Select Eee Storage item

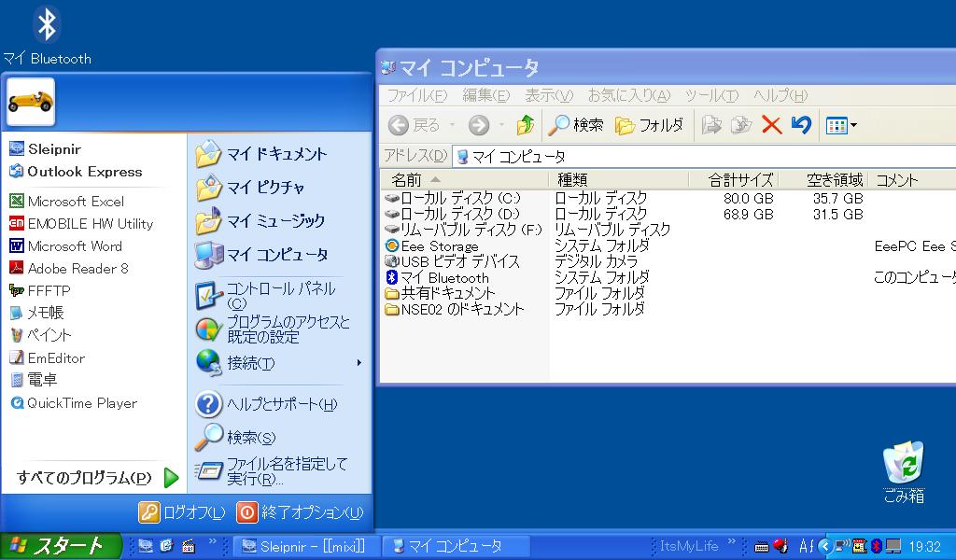pyautogui.click(x=431, y=245)
